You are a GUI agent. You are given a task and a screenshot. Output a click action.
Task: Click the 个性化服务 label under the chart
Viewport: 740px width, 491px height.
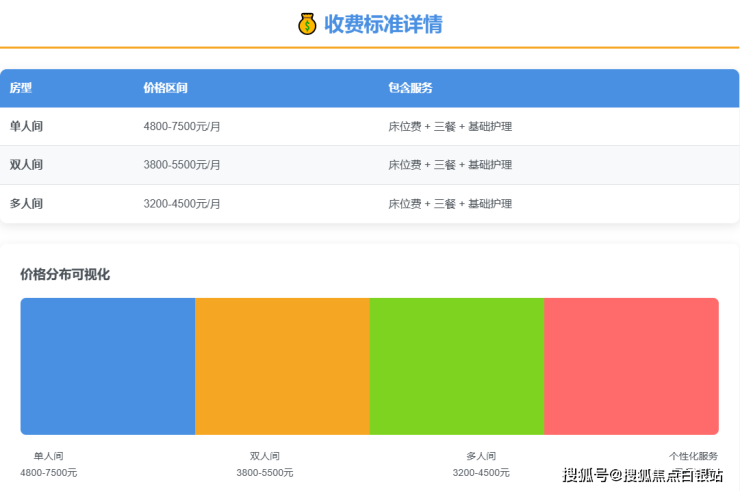tap(693, 456)
